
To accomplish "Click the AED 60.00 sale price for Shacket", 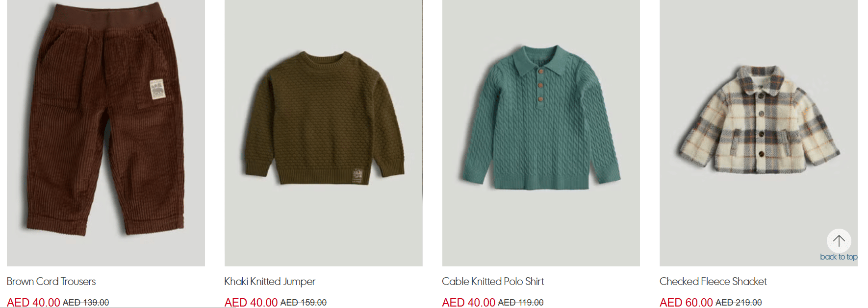I will [x=686, y=302].
